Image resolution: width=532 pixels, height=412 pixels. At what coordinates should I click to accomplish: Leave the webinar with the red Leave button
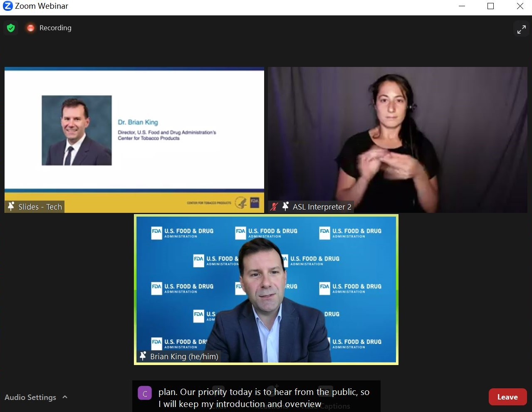(x=507, y=397)
